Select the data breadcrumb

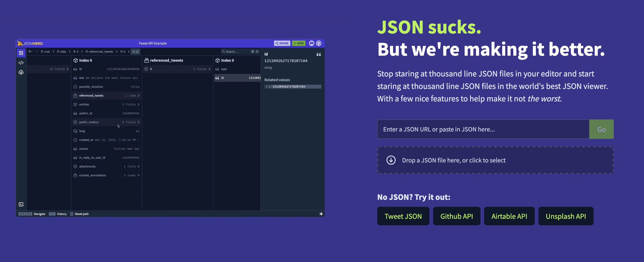tap(61, 52)
